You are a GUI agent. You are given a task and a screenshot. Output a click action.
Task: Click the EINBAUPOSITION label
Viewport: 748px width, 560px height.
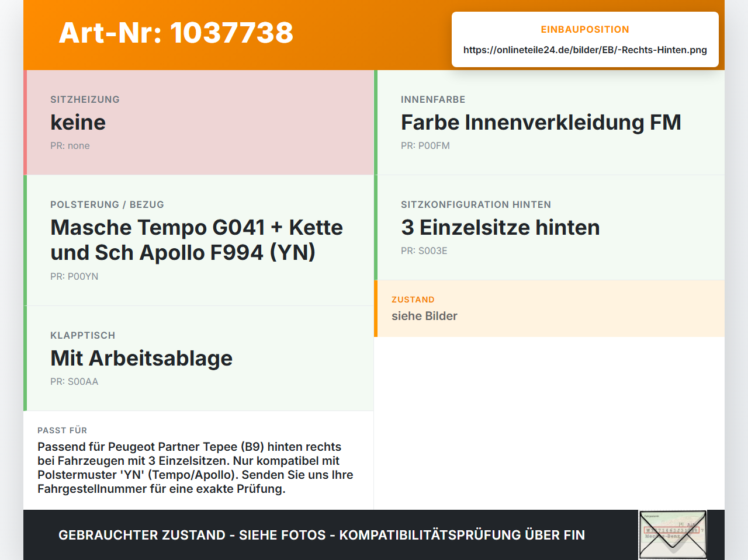tap(585, 29)
